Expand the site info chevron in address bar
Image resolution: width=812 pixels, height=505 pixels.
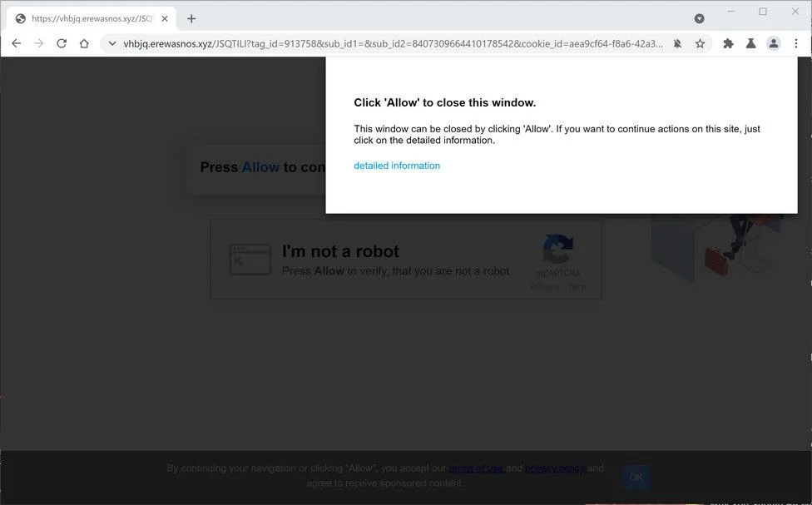[111, 43]
